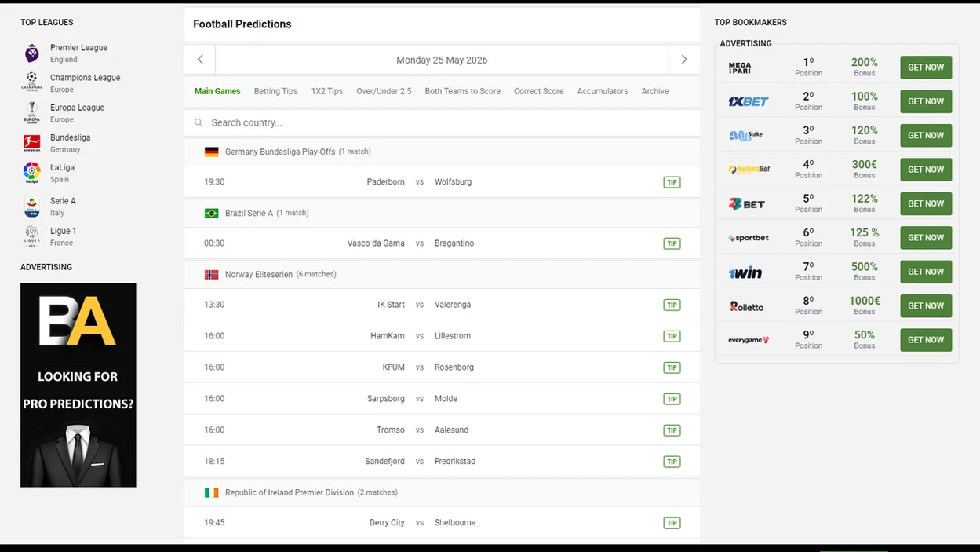Click GET NOW for MyStake
980x552 pixels.
pyautogui.click(x=926, y=135)
